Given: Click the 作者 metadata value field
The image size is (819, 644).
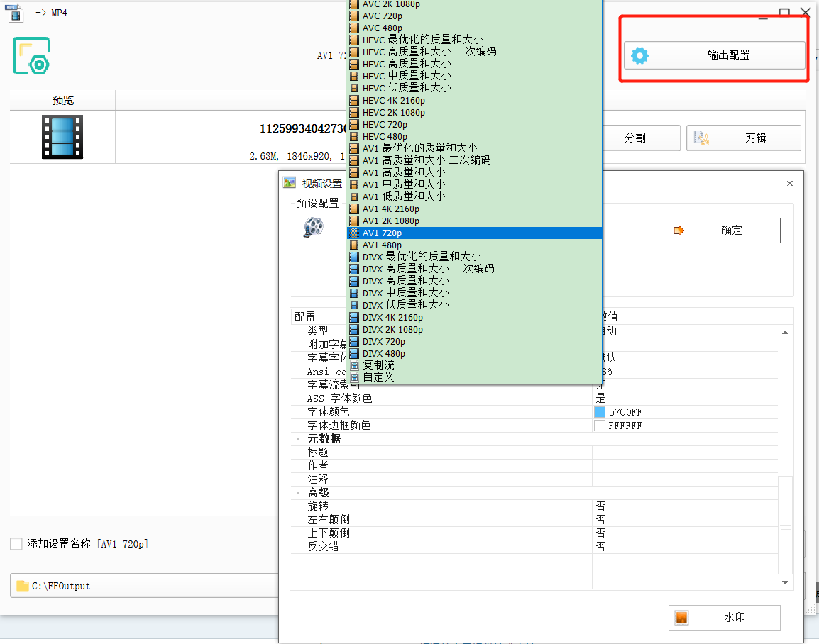Looking at the screenshot, I should point(686,466).
